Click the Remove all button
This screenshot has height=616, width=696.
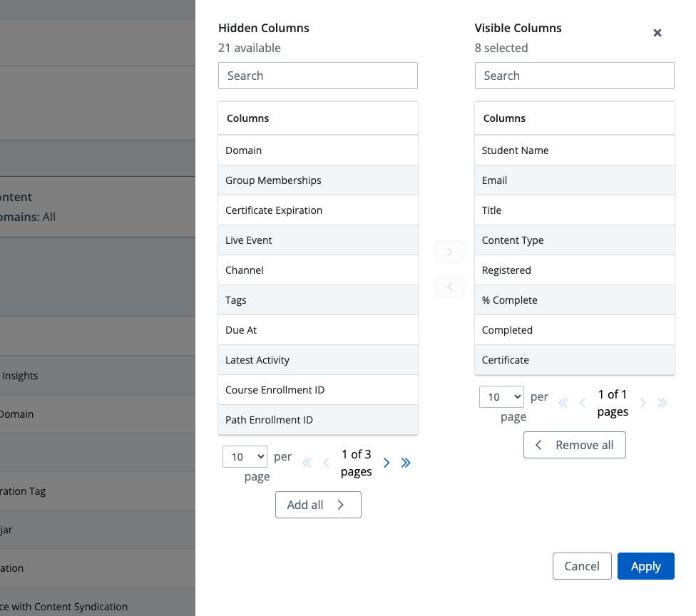(x=575, y=445)
